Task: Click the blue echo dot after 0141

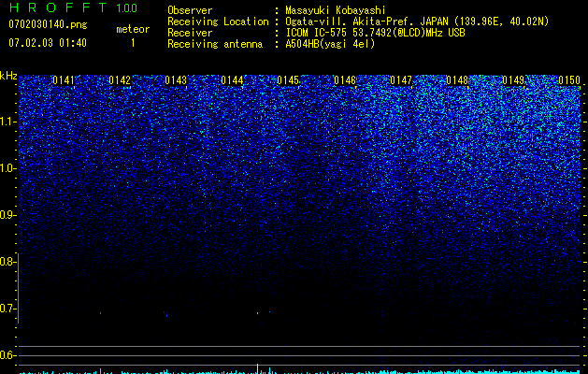Action: pos(101,313)
